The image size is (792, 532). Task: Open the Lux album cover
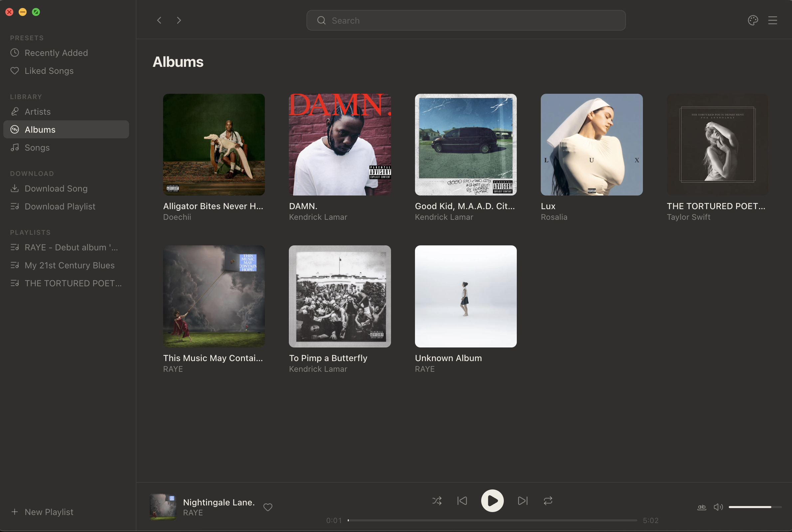coord(591,145)
